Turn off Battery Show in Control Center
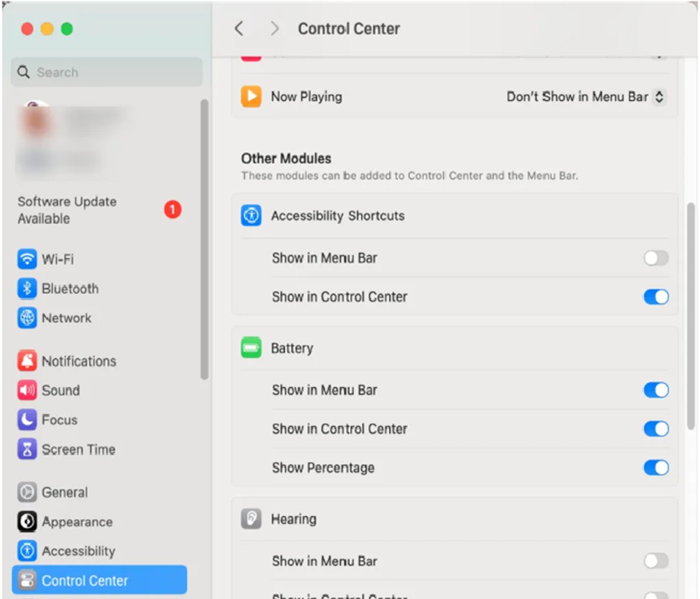Image resolution: width=700 pixels, height=599 pixels. point(655,428)
